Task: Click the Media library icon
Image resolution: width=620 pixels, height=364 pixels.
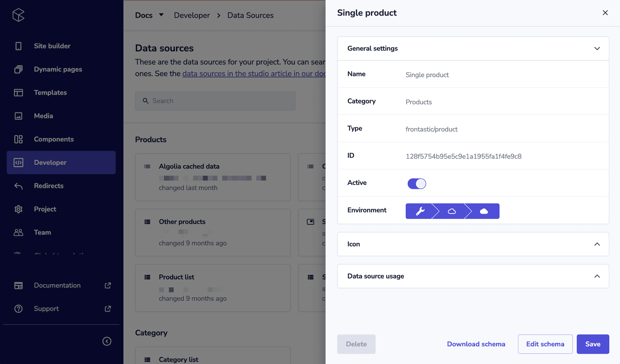Action: pos(18,115)
